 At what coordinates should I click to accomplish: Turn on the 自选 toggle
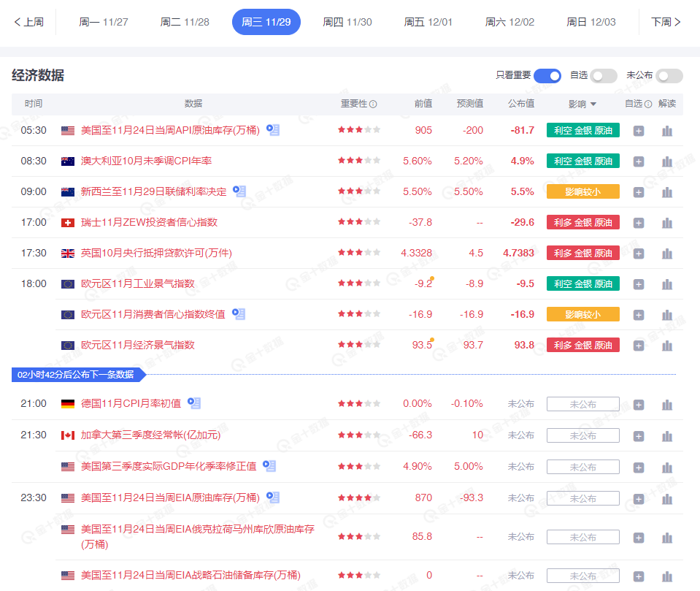(604, 76)
